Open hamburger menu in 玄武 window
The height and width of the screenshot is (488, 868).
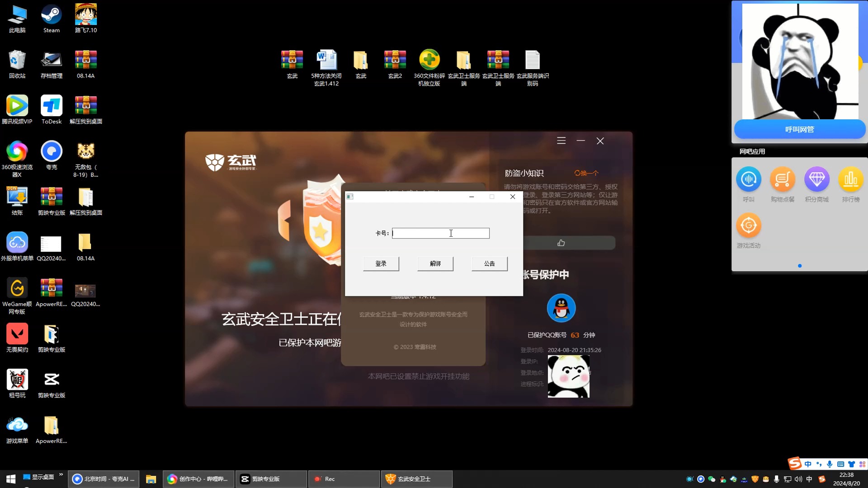pyautogui.click(x=561, y=141)
